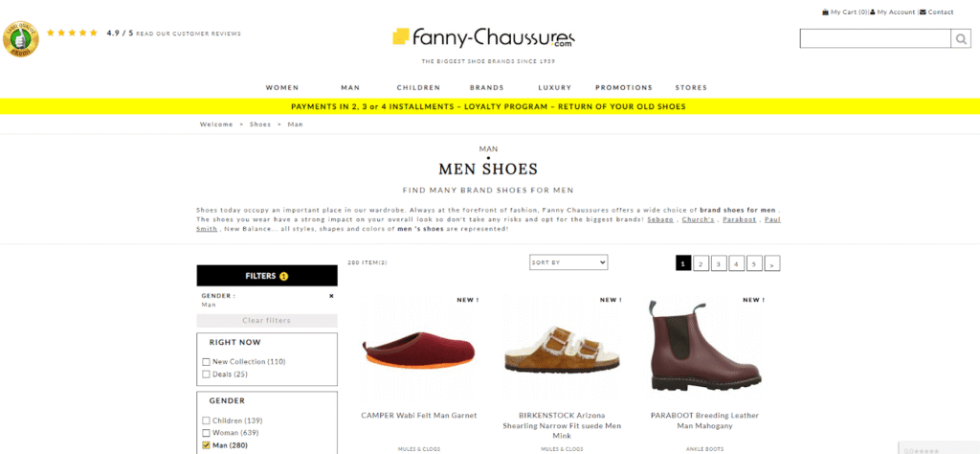Click the five-star rating icons
The image size is (980, 454).
click(72, 34)
